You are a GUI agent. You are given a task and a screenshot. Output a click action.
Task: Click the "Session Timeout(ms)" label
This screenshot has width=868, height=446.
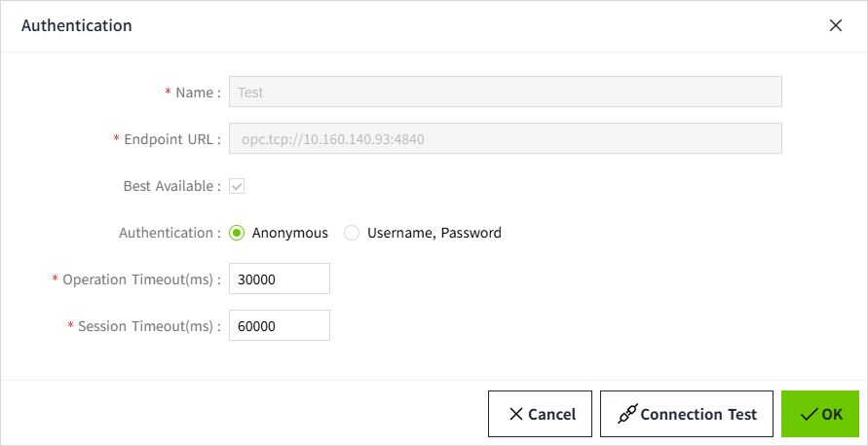146,326
